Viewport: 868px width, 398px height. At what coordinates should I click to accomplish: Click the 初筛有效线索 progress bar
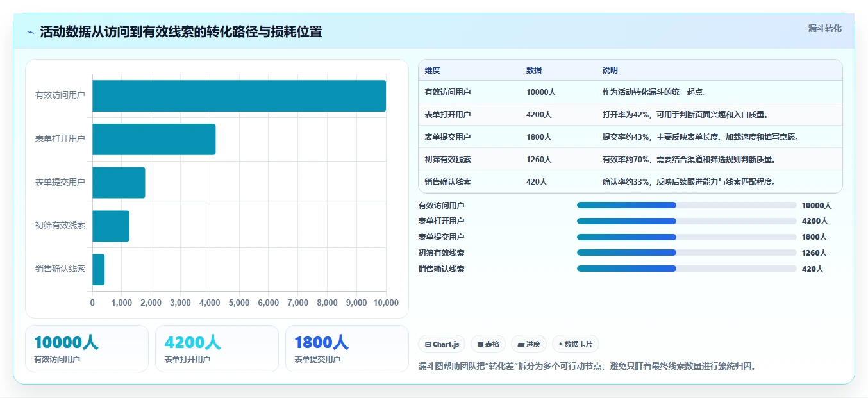click(687, 253)
